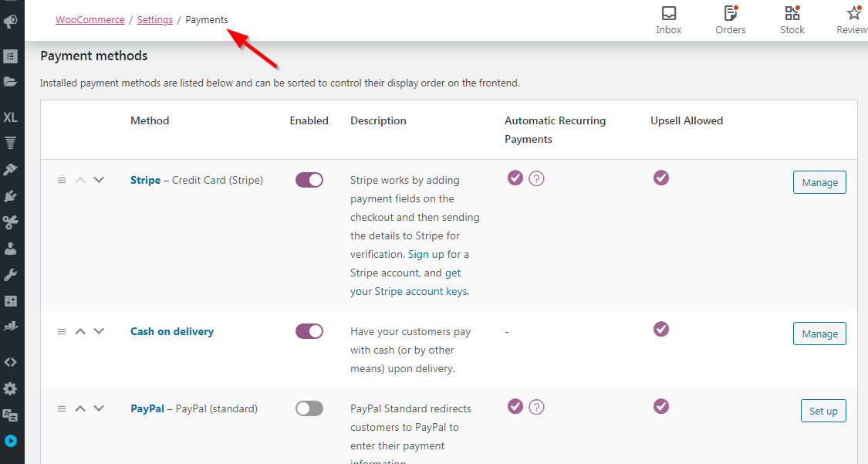The height and width of the screenshot is (464, 868).
Task: Open the Cash on delivery method link
Action: coord(172,331)
